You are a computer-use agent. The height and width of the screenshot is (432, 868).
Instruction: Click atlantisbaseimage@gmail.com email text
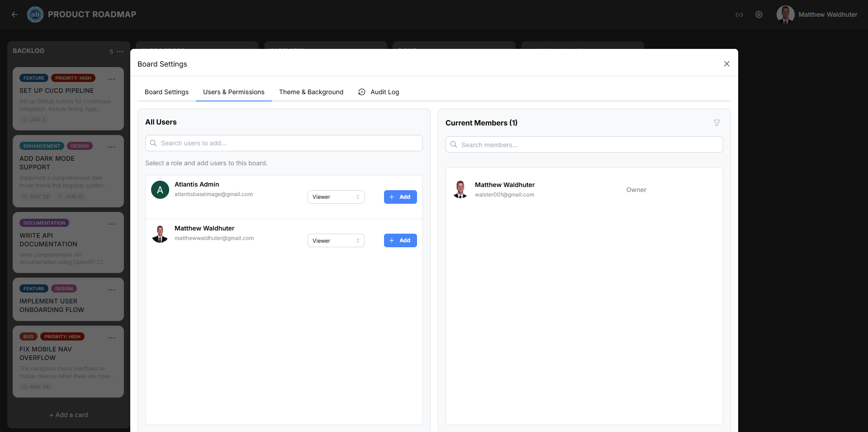pos(213,194)
